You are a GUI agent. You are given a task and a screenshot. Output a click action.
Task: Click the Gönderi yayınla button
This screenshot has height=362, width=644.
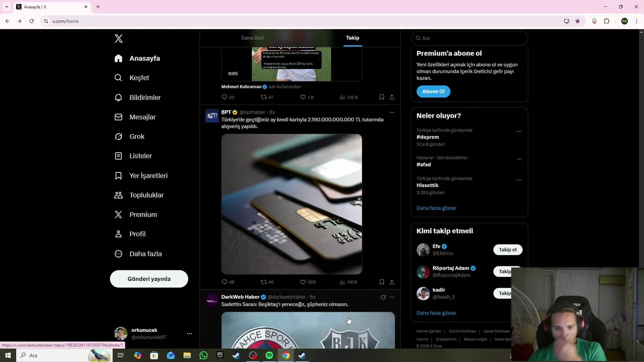[149, 279]
